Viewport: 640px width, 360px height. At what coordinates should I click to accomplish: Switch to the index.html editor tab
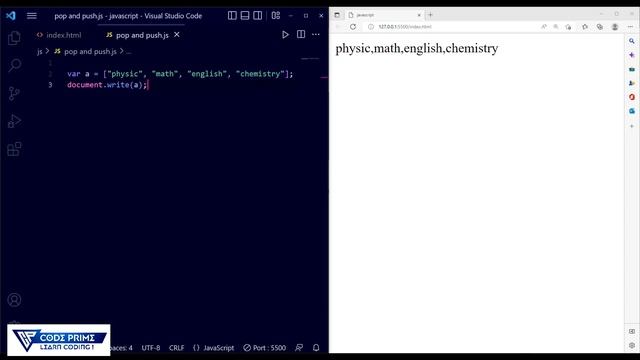(x=59, y=35)
